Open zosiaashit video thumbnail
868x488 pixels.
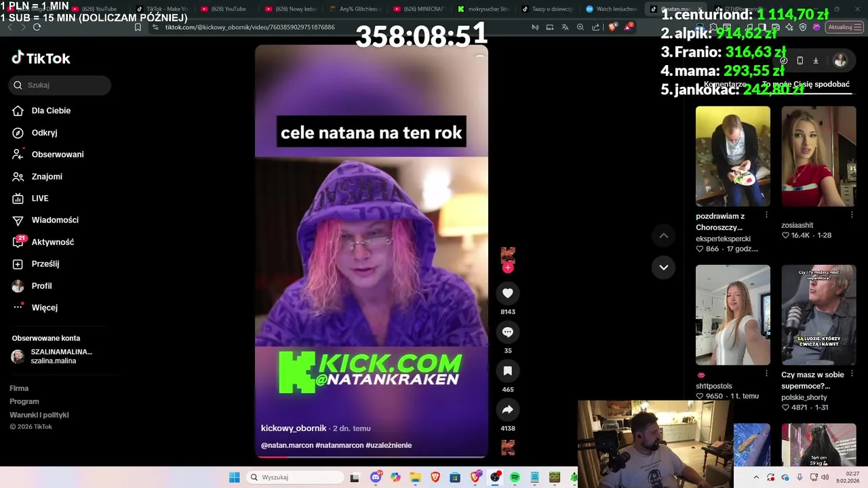click(818, 156)
